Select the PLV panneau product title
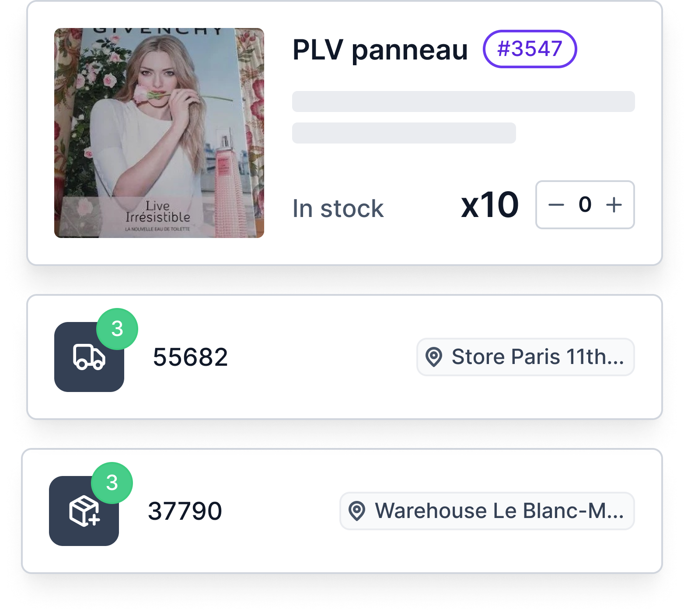 click(380, 49)
